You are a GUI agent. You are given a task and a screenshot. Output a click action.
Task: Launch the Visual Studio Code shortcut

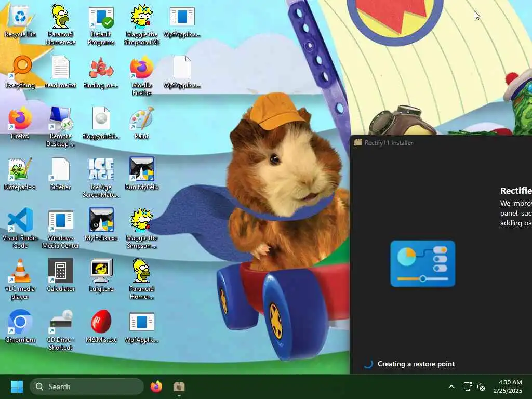[x=20, y=229]
